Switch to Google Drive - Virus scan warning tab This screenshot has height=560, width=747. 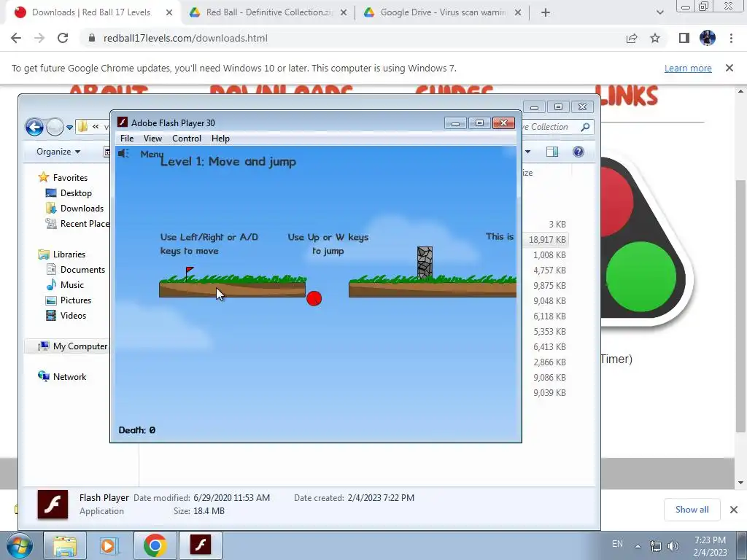443,12
